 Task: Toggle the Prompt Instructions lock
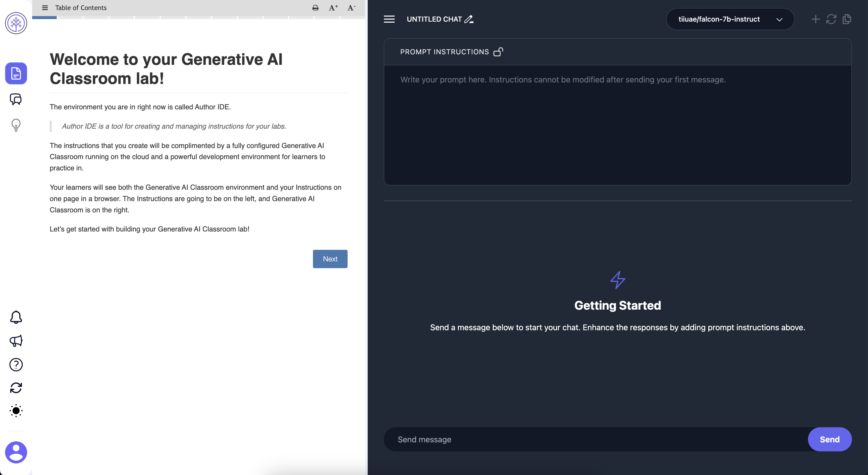[x=498, y=52]
